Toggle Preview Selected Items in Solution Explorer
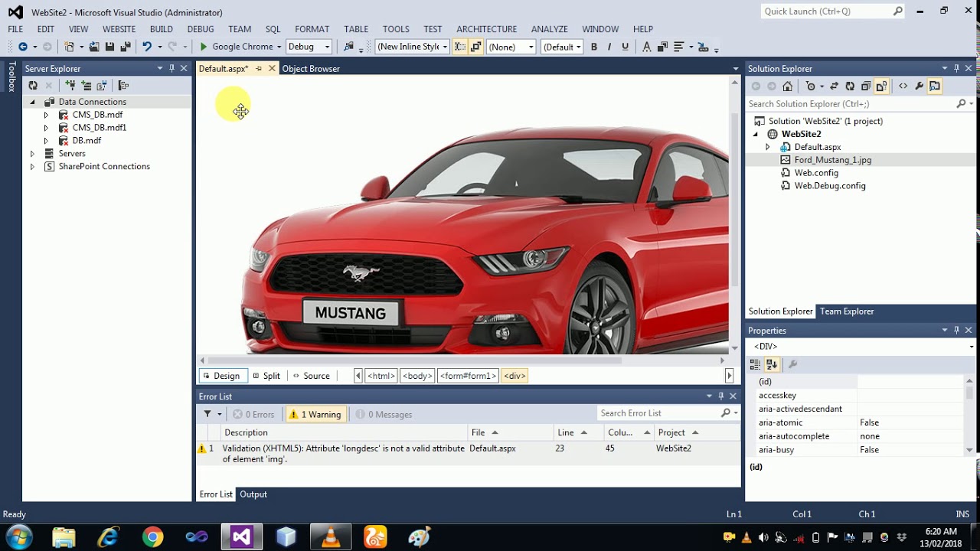This screenshot has width=980, height=551. click(x=935, y=86)
